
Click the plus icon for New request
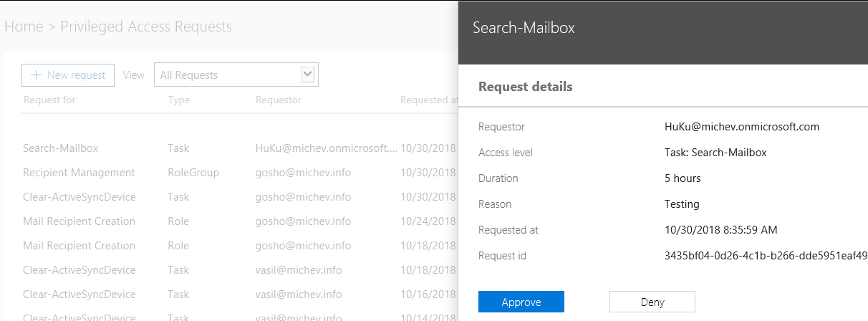(x=36, y=75)
